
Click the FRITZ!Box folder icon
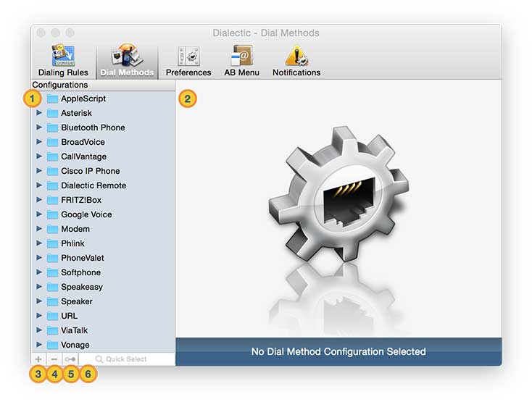click(x=52, y=200)
